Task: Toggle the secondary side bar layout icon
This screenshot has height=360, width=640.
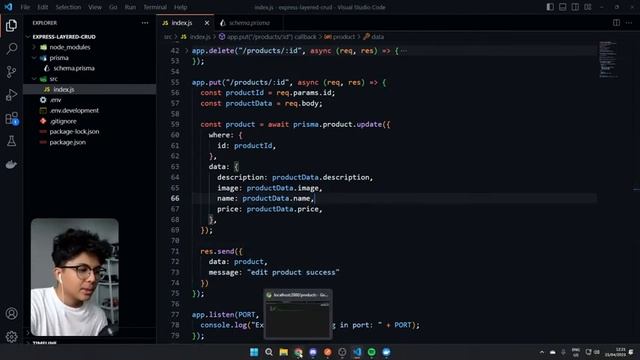Action: 575,7
